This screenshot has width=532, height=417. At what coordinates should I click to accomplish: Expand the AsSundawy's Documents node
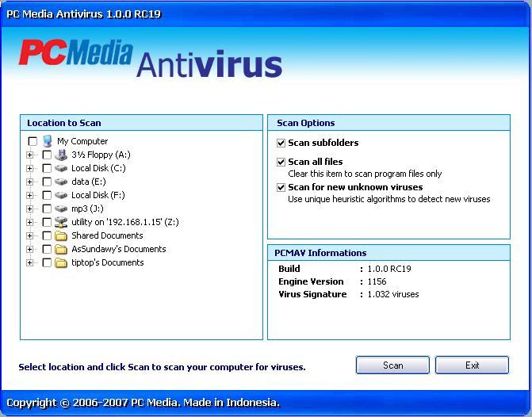click(30, 249)
